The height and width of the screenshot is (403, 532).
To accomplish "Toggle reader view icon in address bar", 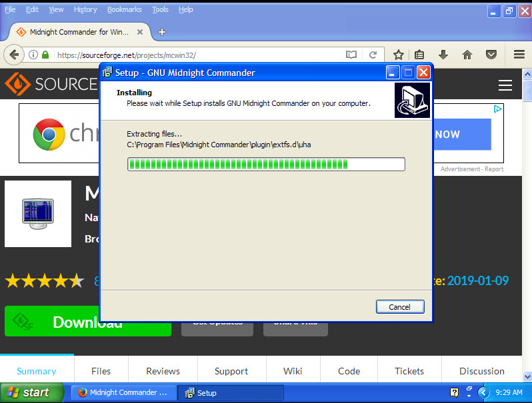I will pos(351,55).
